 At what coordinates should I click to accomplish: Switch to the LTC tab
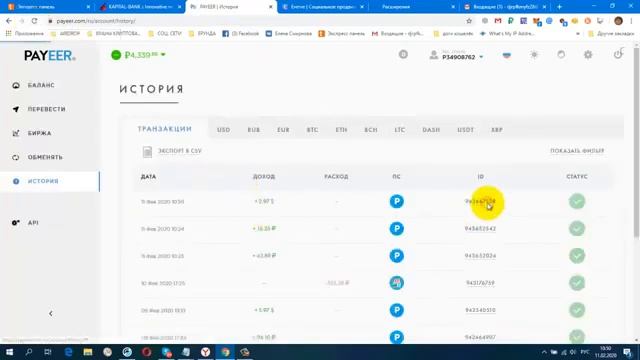400,130
